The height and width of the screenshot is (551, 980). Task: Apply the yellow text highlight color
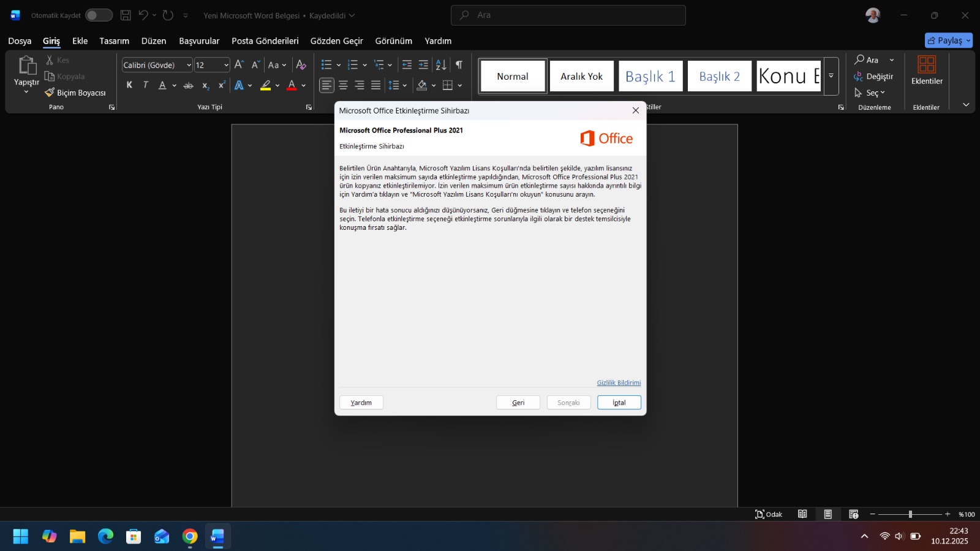[x=266, y=85]
